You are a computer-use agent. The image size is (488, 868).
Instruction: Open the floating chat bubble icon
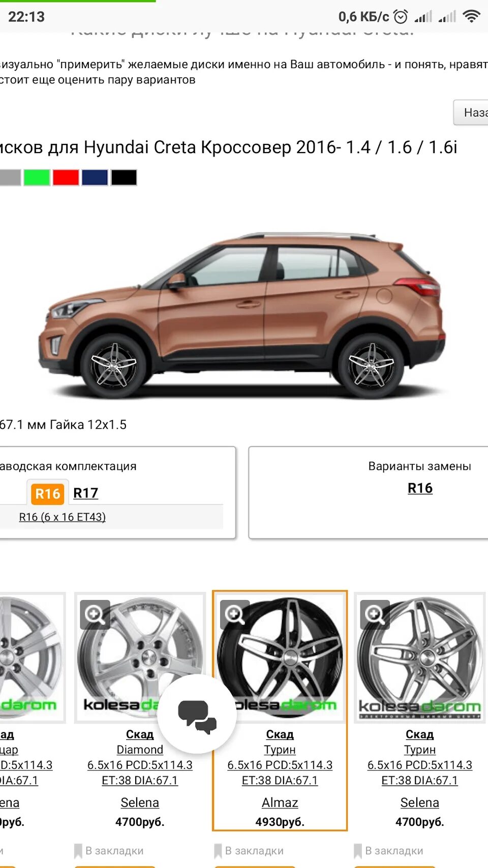[x=197, y=714]
